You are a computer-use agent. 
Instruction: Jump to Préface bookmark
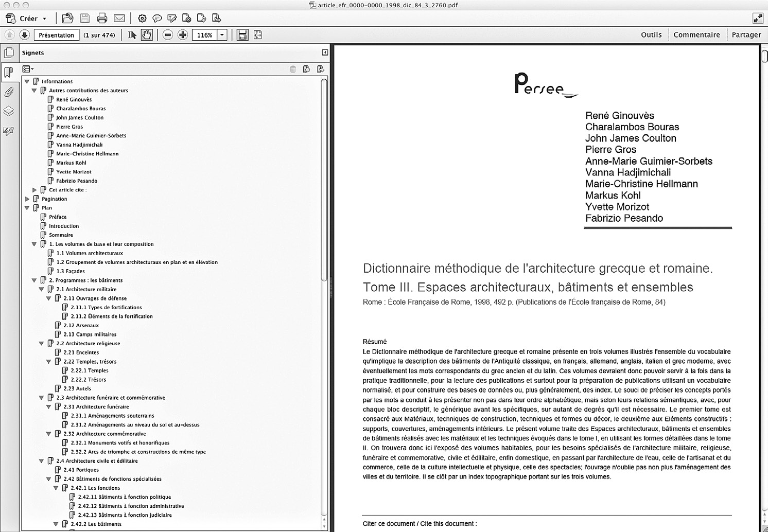click(x=58, y=217)
